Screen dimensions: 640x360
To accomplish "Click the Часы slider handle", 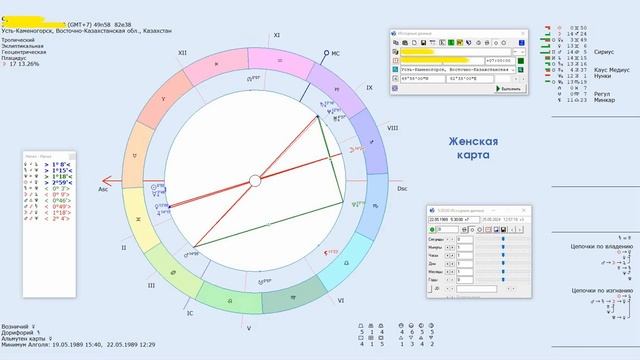I will (503, 256).
